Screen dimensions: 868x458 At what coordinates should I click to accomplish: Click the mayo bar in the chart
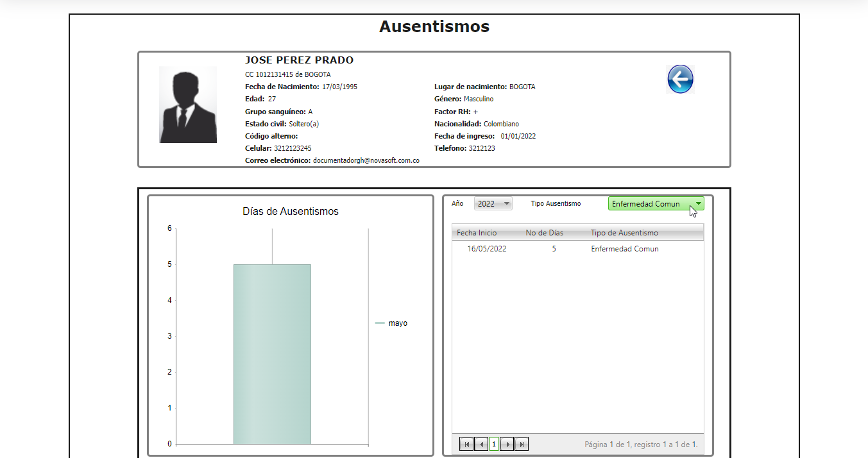[x=271, y=353]
